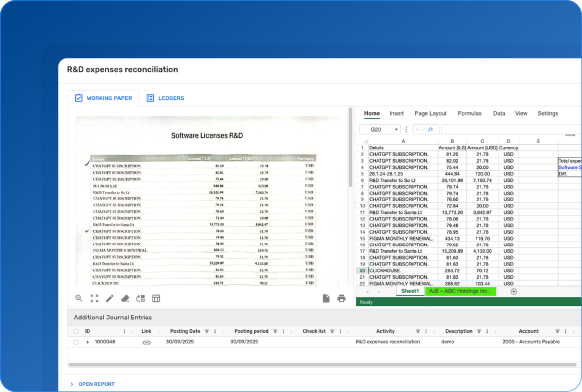The image size is (582, 392).
Task: Open Posting Date column filter
Action: tap(207, 331)
